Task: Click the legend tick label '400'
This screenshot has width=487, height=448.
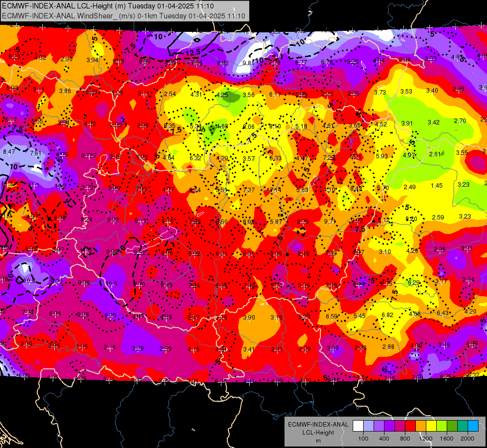Action: pyautogui.click(x=384, y=439)
